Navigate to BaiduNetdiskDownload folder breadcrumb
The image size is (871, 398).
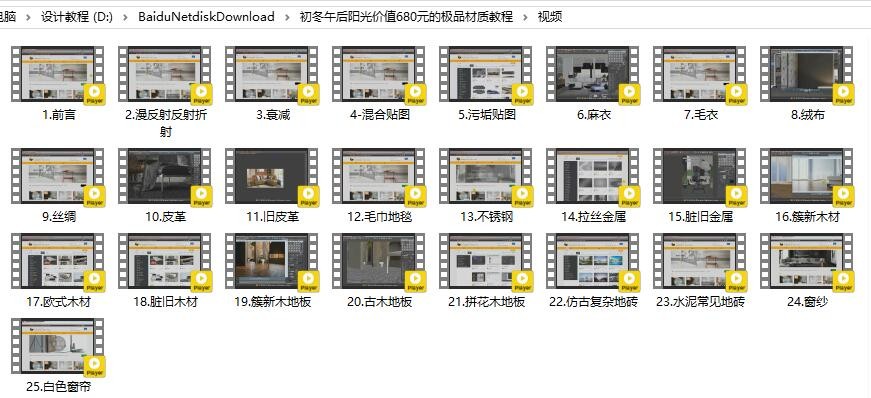(x=207, y=17)
